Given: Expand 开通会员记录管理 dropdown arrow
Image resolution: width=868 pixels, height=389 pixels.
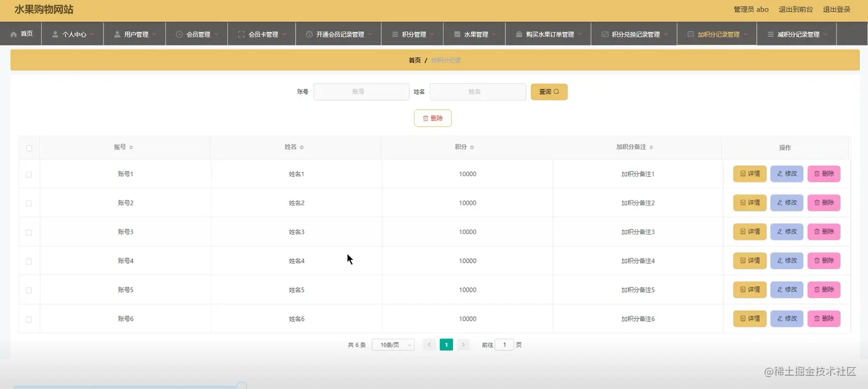Looking at the screenshot, I should click(370, 34).
